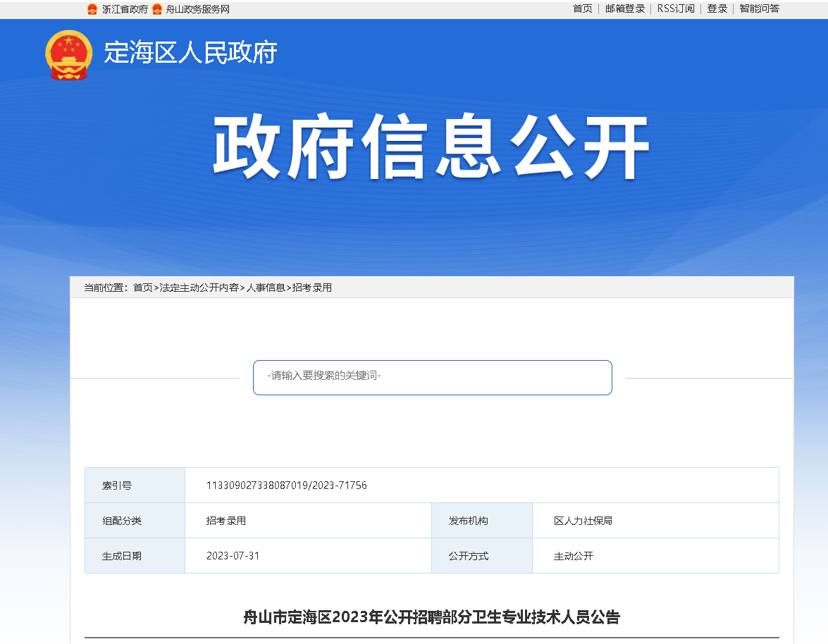Click 招考录用 in the breadcrumb
Viewport: 828px width, 644px height.
tap(312, 287)
